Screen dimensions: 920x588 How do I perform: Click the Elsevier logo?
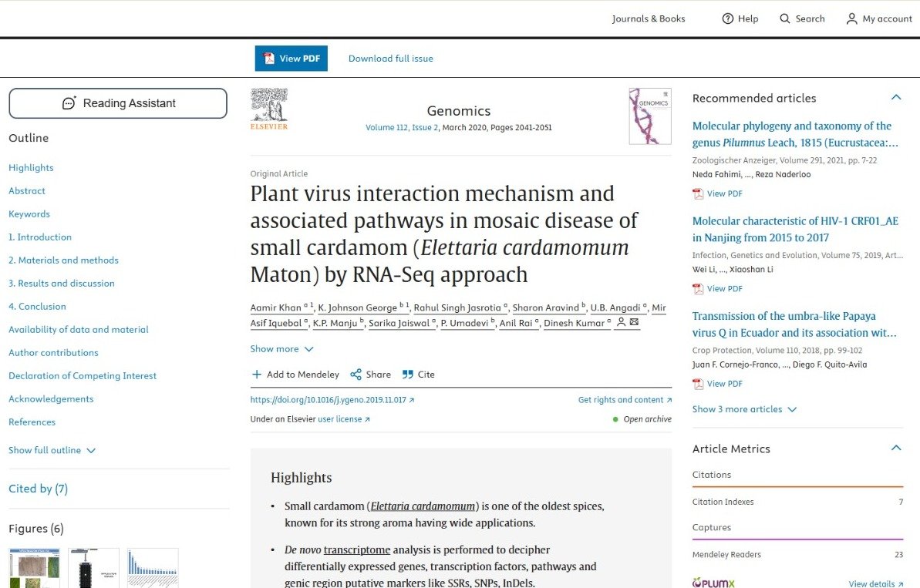click(268, 108)
